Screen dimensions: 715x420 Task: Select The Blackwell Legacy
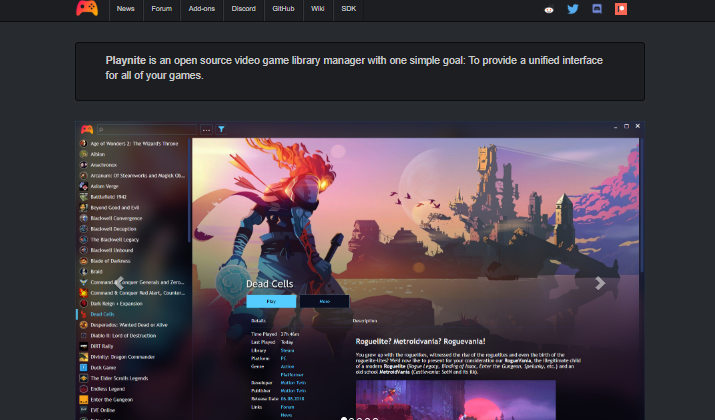[x=114, y=240]
